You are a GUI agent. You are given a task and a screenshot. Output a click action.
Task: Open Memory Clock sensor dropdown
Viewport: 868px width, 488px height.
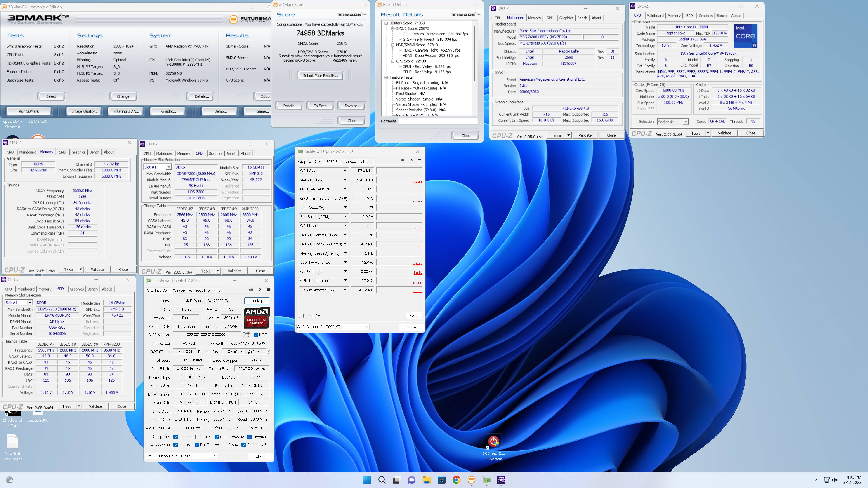click(345, 180)
